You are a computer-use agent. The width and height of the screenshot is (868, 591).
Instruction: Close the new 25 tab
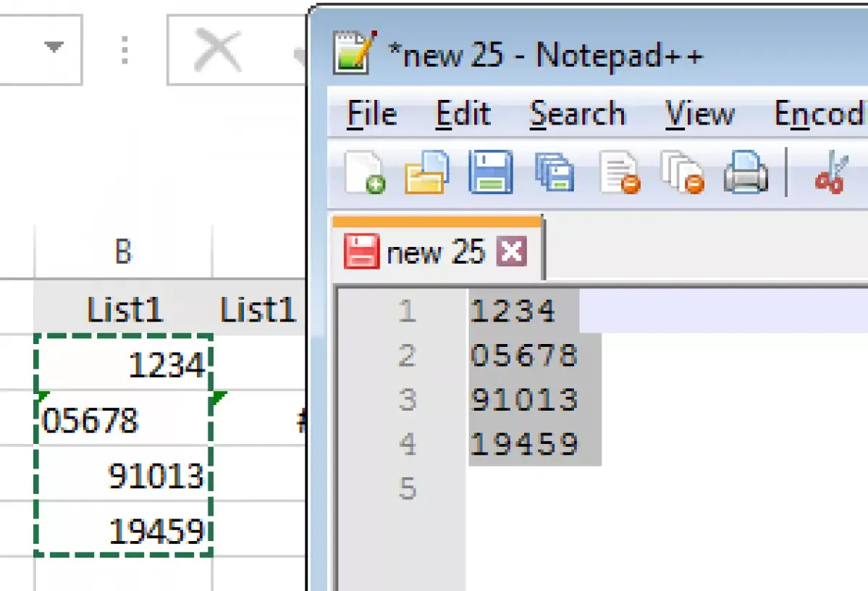tap(512, 251)
